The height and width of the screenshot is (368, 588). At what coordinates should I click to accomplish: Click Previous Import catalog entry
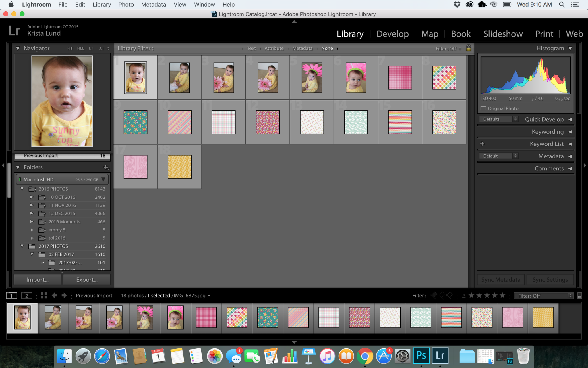62,156
